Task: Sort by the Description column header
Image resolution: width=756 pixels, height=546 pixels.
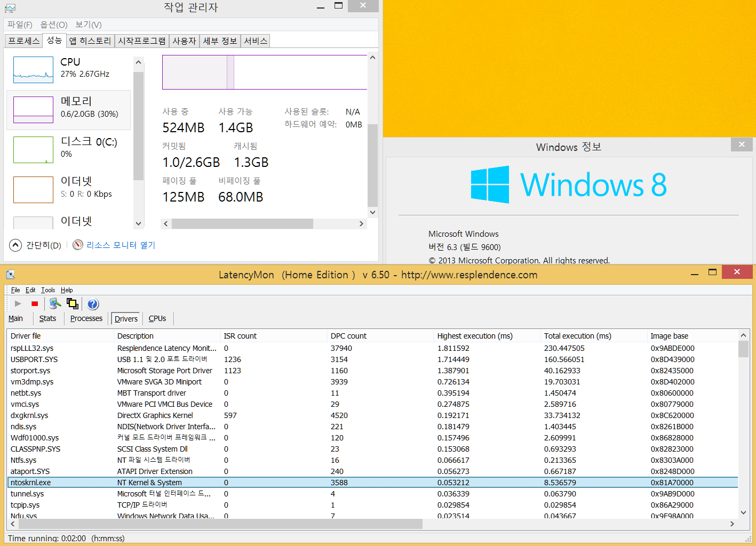Action: [x=167, y=336]
